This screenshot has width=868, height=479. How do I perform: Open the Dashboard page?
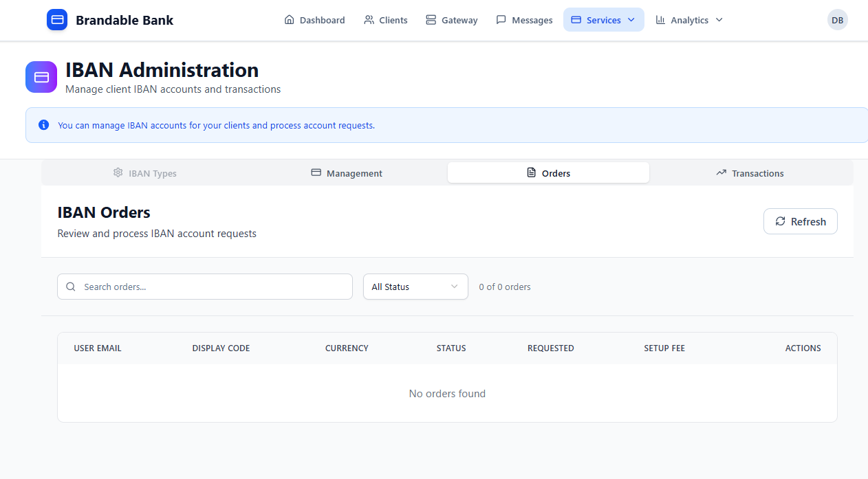pyautogui.click(x=314, y=20)
